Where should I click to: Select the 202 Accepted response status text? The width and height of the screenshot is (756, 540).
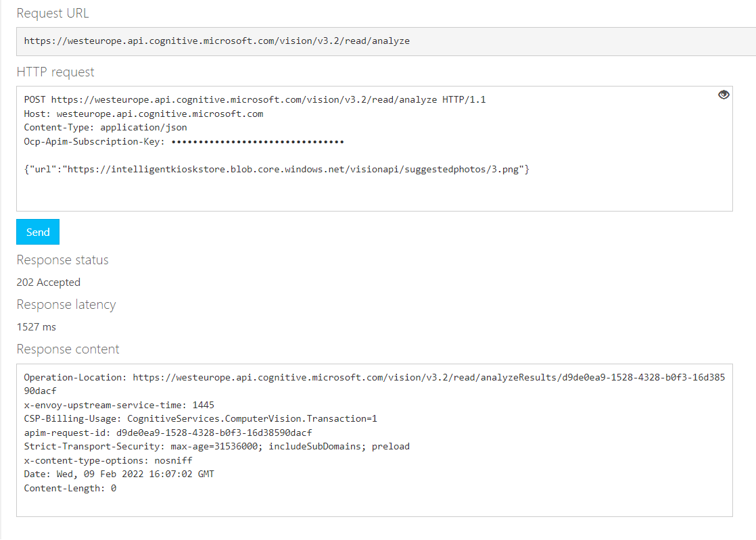click(x=48, y=282)
